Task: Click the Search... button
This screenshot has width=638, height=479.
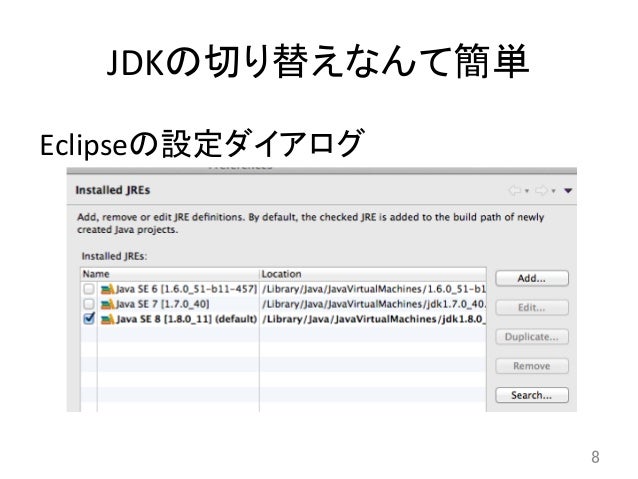Action: (x=531, y=395)
